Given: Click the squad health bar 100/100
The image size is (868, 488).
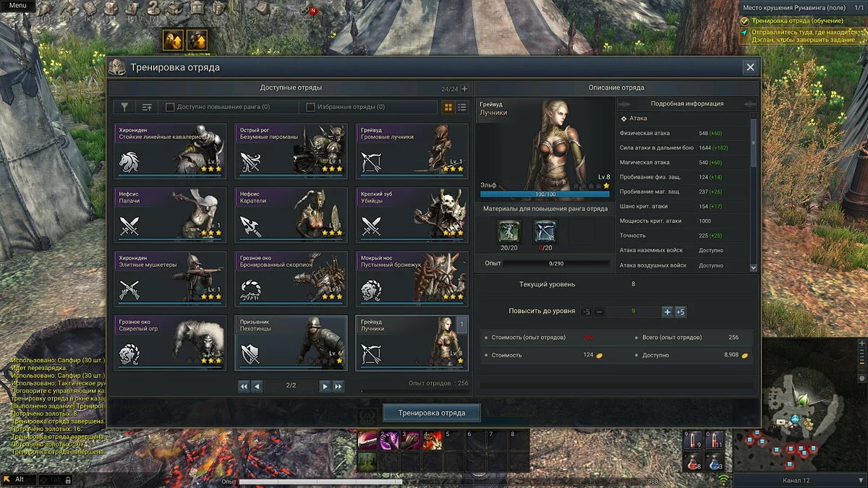Looking at the screenshot, I should tap(545, 194).
